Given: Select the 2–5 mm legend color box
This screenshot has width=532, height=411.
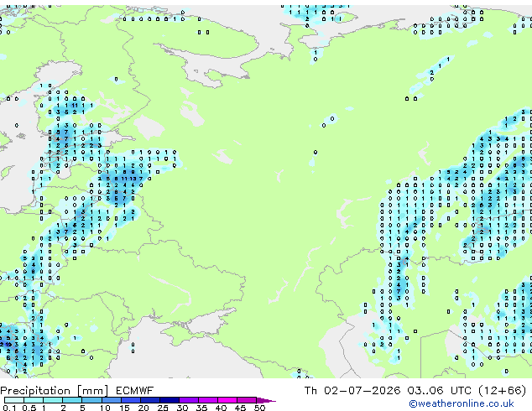Looking at the screenshot, I should [x=72, y=400].
